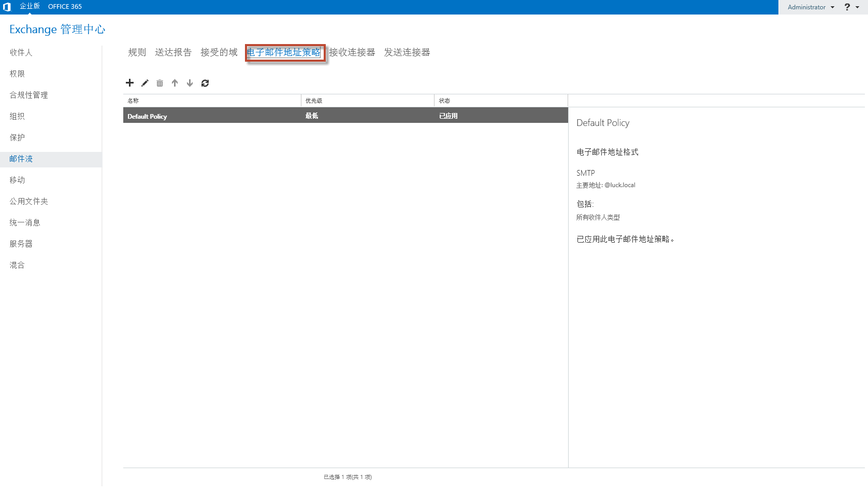Open the 保护 section
This screenshot has height=493, width=868.
[17, 137]
